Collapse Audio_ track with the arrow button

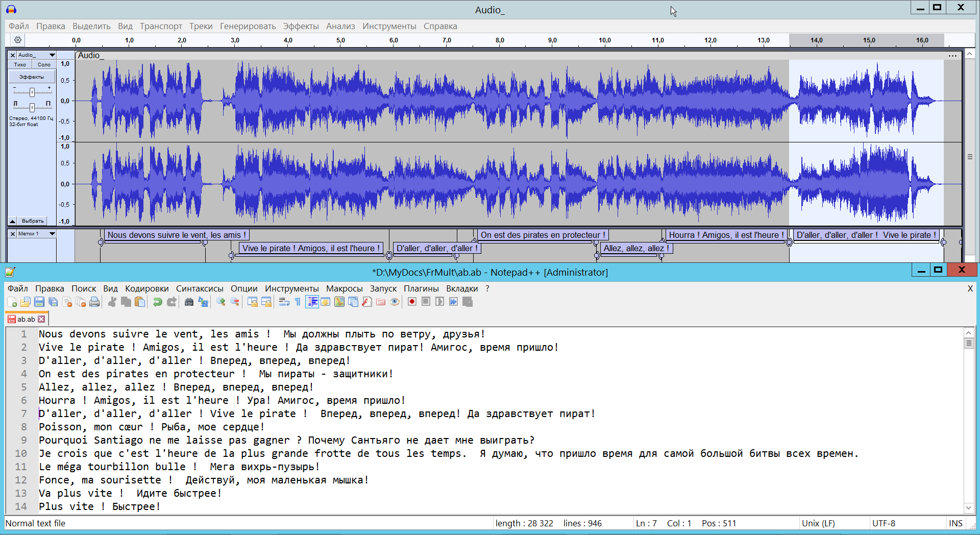click(x=12, y=221)
